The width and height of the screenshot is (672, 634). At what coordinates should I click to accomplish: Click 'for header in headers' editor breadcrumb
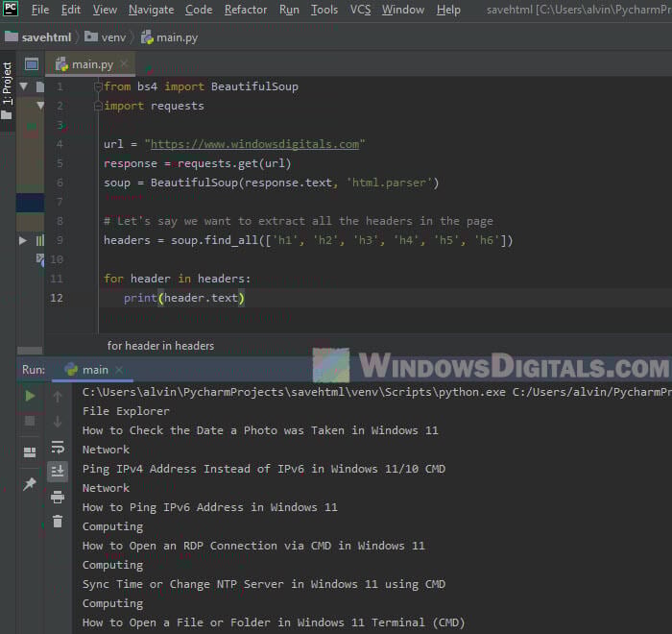pyautogui.click(x=160, y=346)
